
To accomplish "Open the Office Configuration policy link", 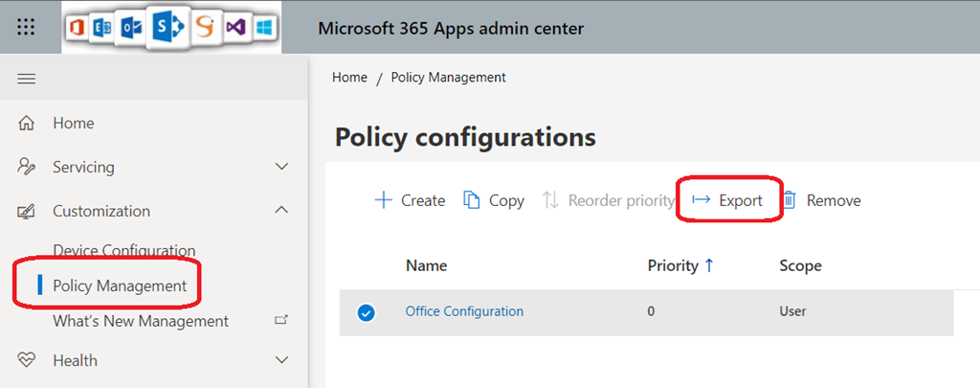I will [464, 311].
